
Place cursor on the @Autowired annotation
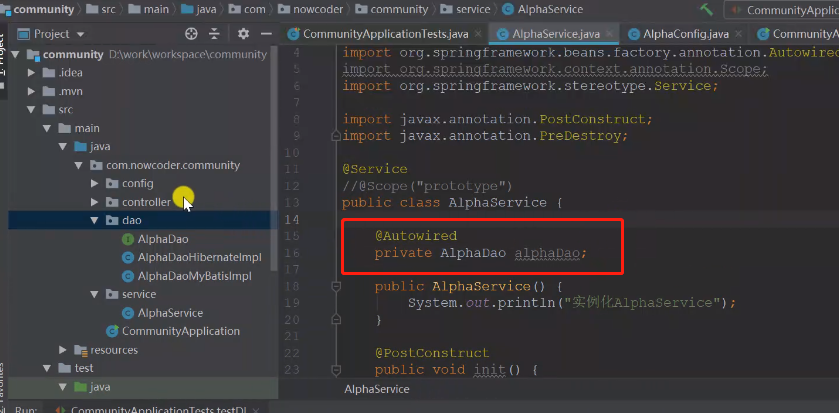click(416, 236)
